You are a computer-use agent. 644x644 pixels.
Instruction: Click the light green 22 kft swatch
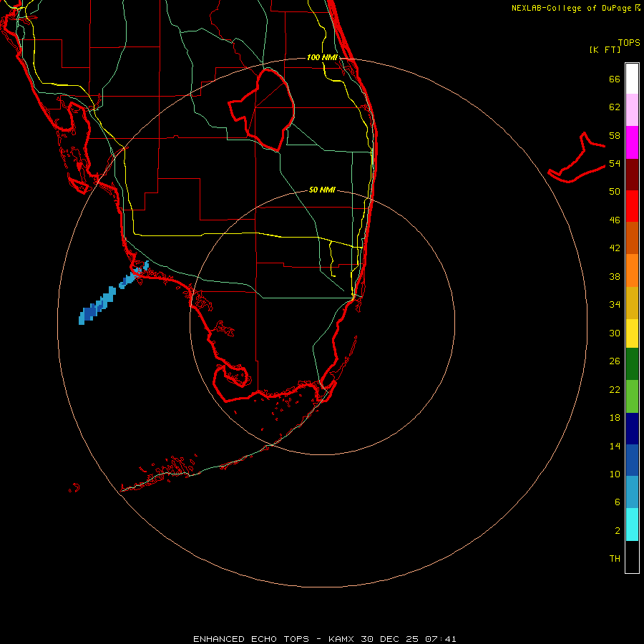(632, 396)
